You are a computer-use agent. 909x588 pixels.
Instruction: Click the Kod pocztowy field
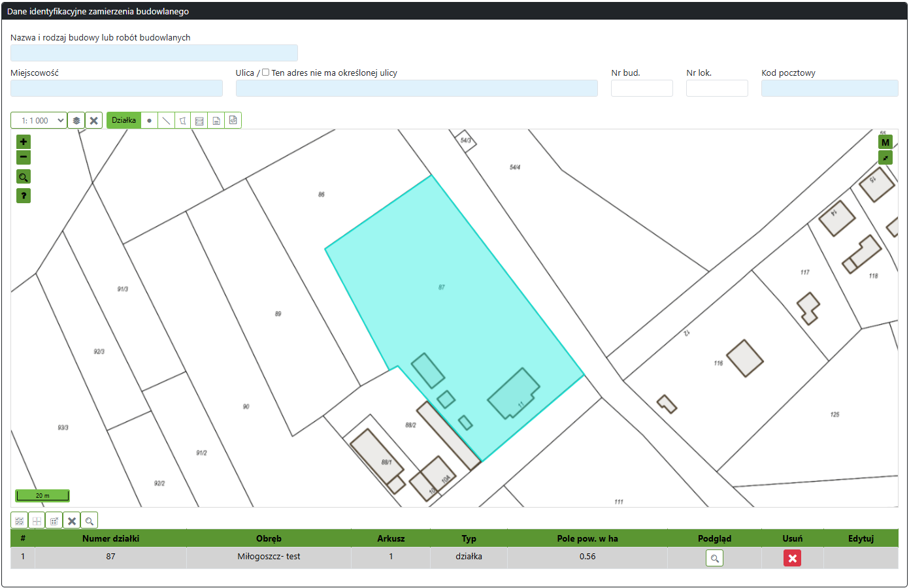[x=829, y=88]
